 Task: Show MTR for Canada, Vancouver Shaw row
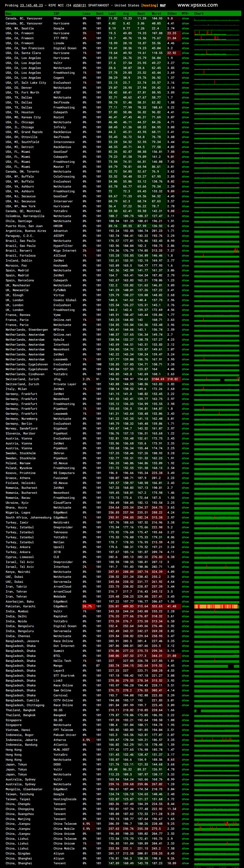coord(185,19)
